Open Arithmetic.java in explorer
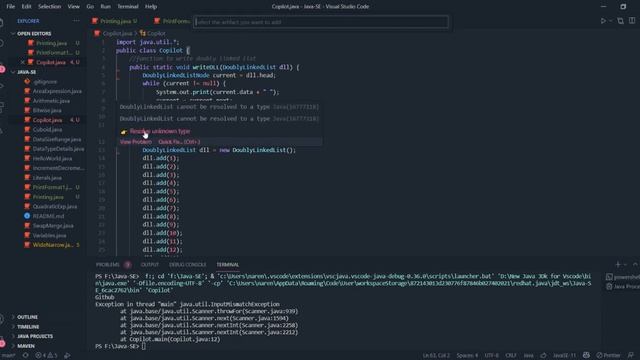 click(x=51, y=101)
